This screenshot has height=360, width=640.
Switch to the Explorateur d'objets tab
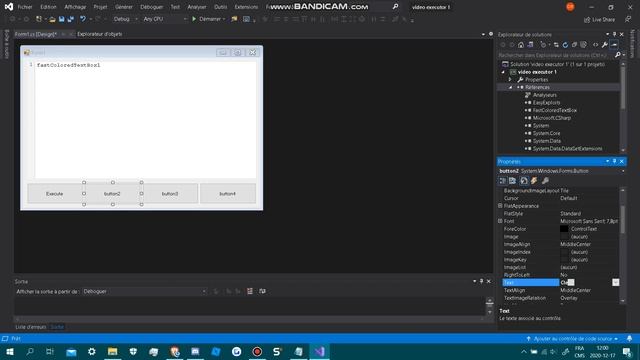(x=100, y=34)
